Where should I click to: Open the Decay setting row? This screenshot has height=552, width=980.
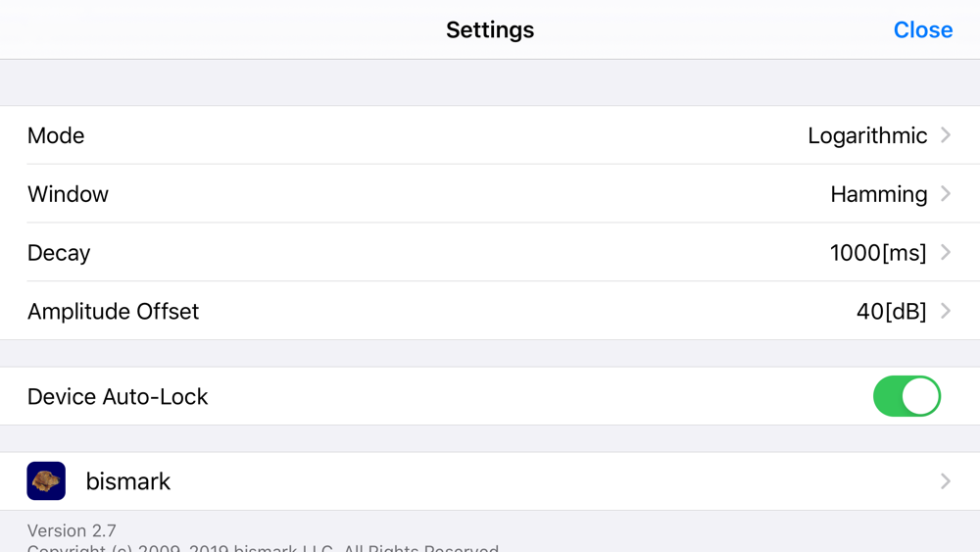coord(490,253)
